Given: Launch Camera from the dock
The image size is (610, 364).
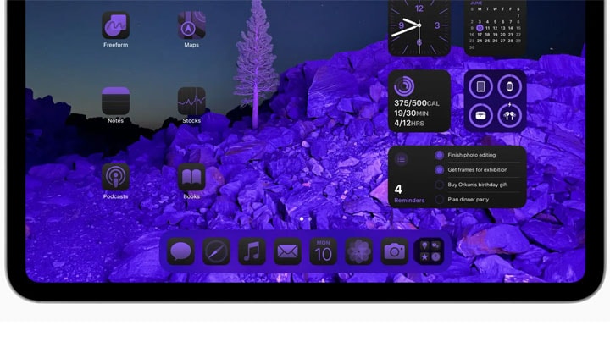Looking at the screenshot, I should (394, 251).
